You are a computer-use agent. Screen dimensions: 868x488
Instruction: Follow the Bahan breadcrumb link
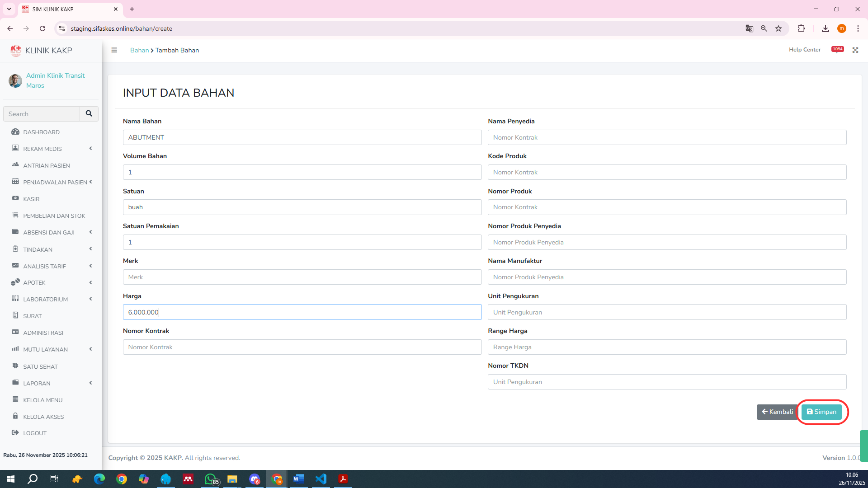coord(139,50)
